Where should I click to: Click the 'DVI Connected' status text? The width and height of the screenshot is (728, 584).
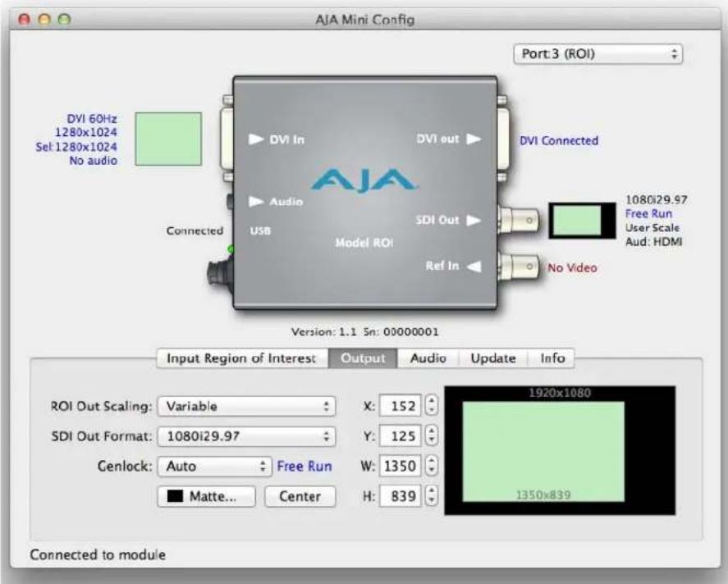pos(559,140)
